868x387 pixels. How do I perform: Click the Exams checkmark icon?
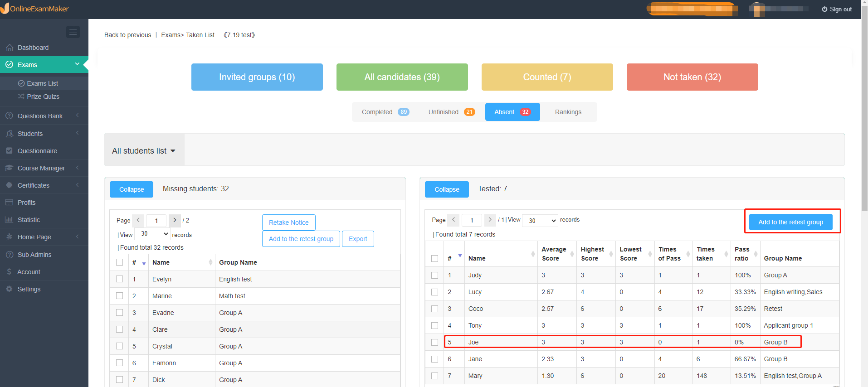[9, 65]
